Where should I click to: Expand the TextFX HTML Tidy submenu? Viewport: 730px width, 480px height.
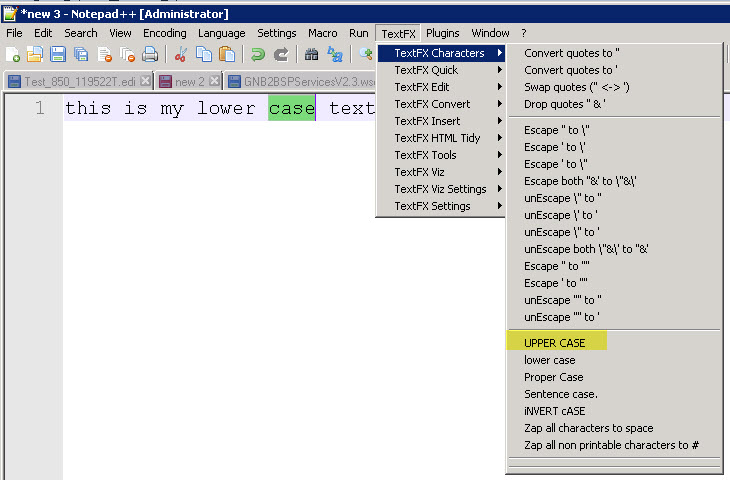tap(441, 138)
